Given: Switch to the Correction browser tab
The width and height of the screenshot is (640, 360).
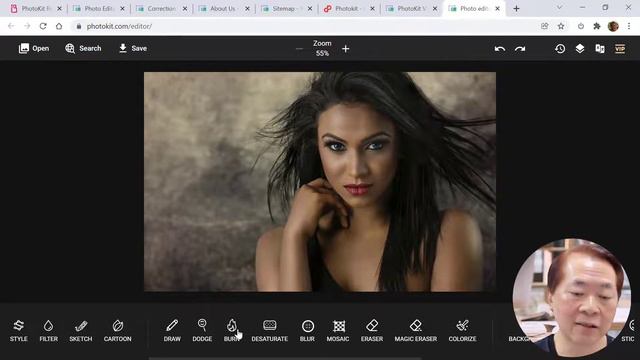Looking at the screenshot, I should 161,9.
